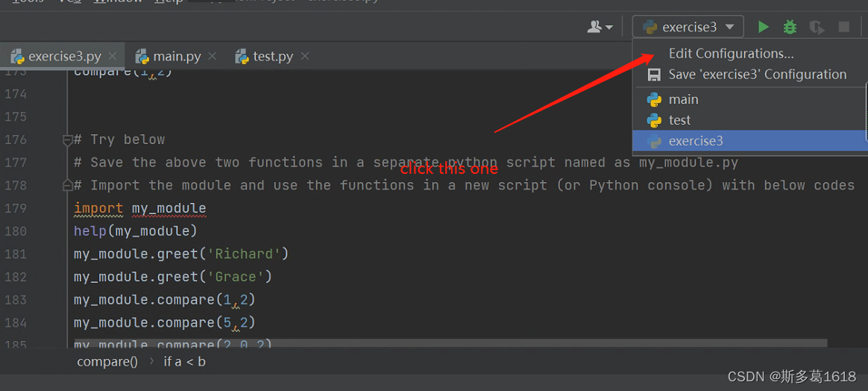868x391 pixels.
Task: Click the Python icon on test.py tab
Action: pyautogui.click(x=242, y=57)
